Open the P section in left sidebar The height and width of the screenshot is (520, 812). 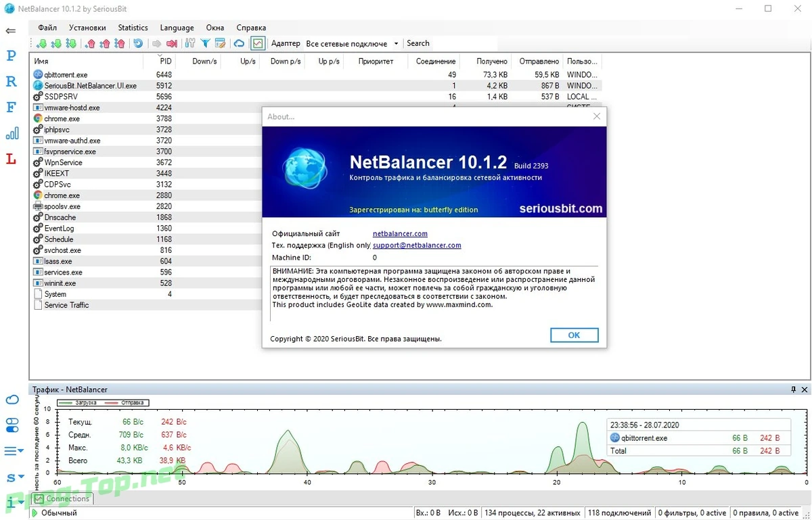[x=11, y=56]
